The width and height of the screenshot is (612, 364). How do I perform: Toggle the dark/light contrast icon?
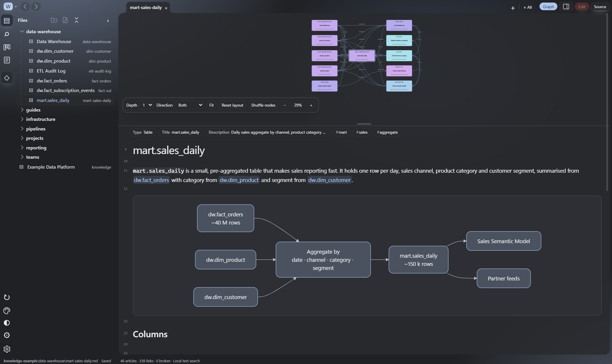(x=7, y=323)
